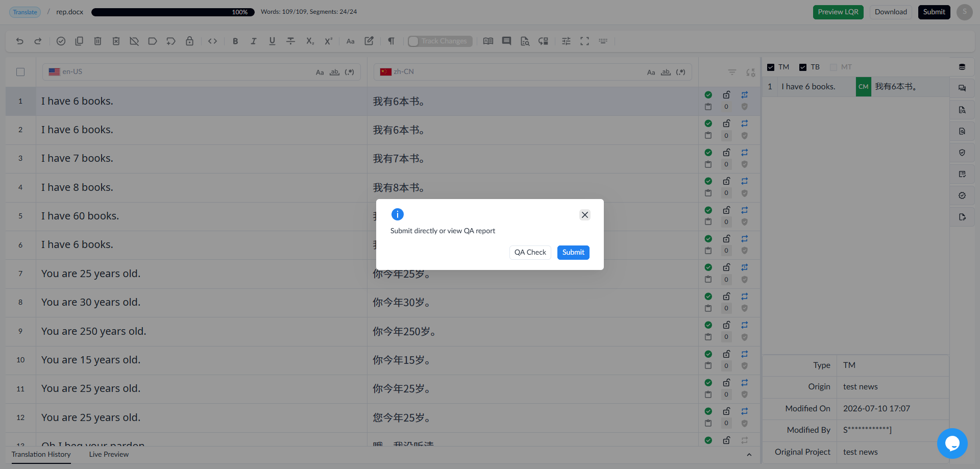Screen dimensions: 980x469
Task: Expand the bottom panel chevron
Action: coord(749,455)
